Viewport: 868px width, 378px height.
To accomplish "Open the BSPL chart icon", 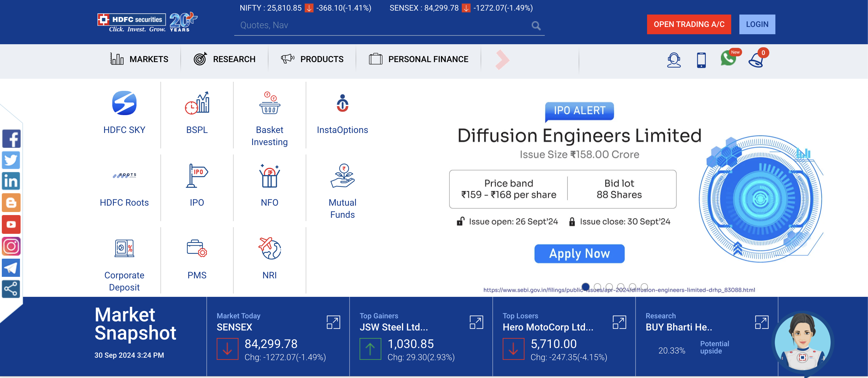I will click(197, 103).
